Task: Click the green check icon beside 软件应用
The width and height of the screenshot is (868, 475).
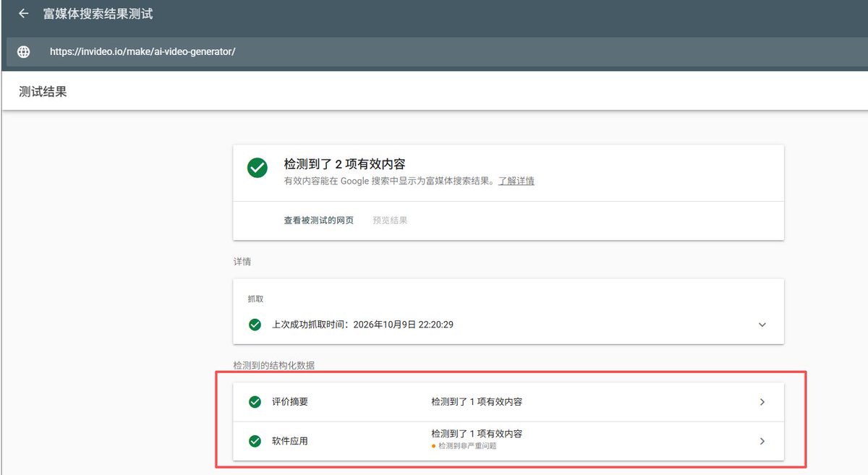Action: click(255, 441)
